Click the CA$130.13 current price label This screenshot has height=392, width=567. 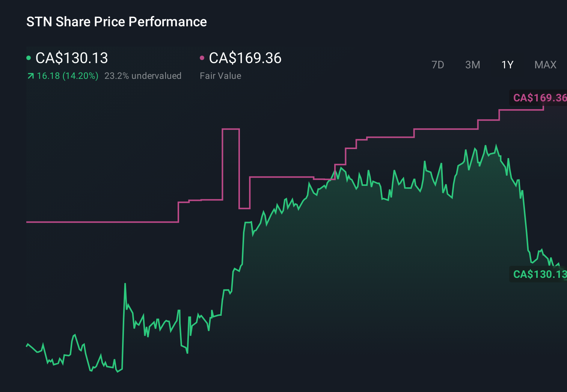point(71,58)
